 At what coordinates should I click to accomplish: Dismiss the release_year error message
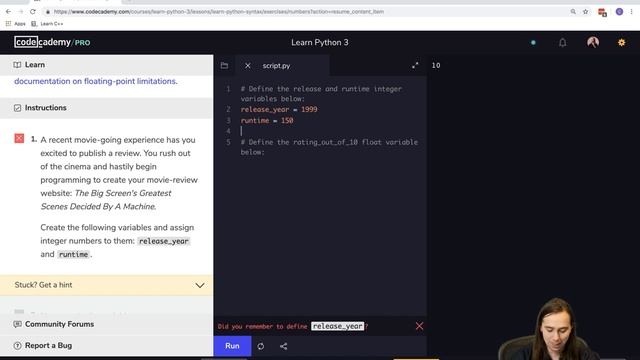click(x=419, y=326)
